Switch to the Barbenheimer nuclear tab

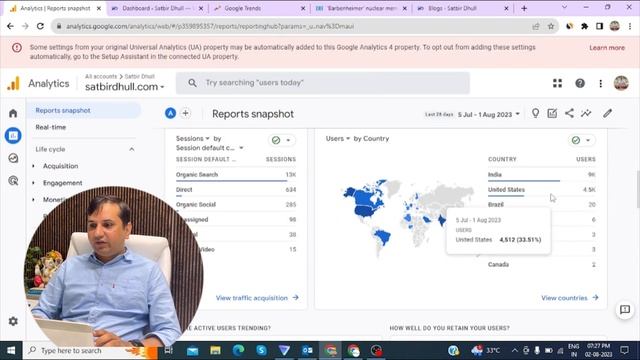coord(361,8)
